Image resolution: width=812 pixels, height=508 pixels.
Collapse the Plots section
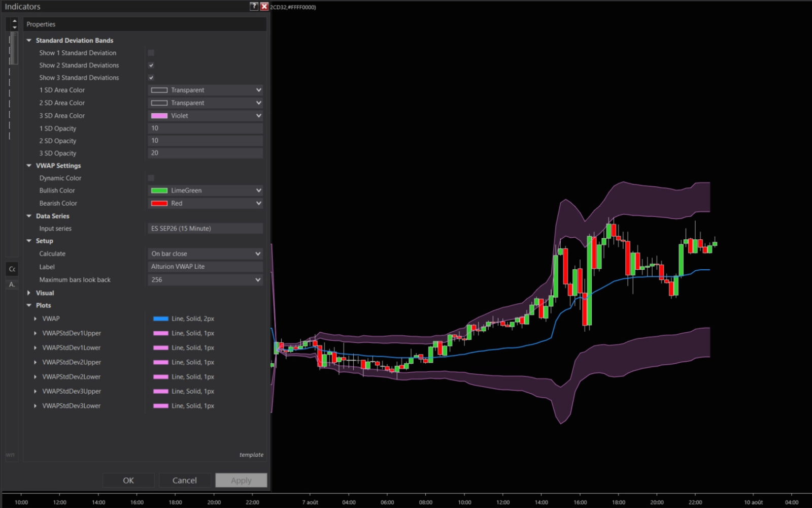[x=29, y=305]
